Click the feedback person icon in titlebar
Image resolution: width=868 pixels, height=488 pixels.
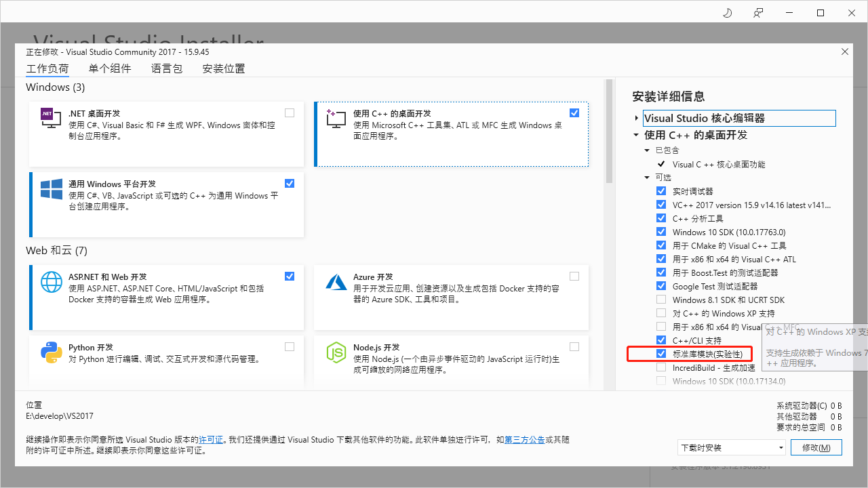tap(757, 12)
